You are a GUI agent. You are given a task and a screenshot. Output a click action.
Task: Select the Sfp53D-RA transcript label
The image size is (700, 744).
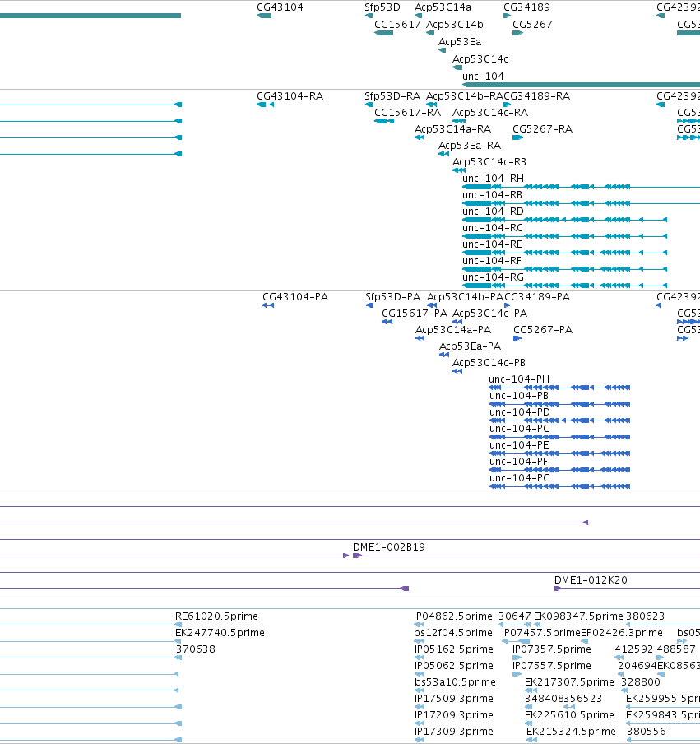point(392,95)
